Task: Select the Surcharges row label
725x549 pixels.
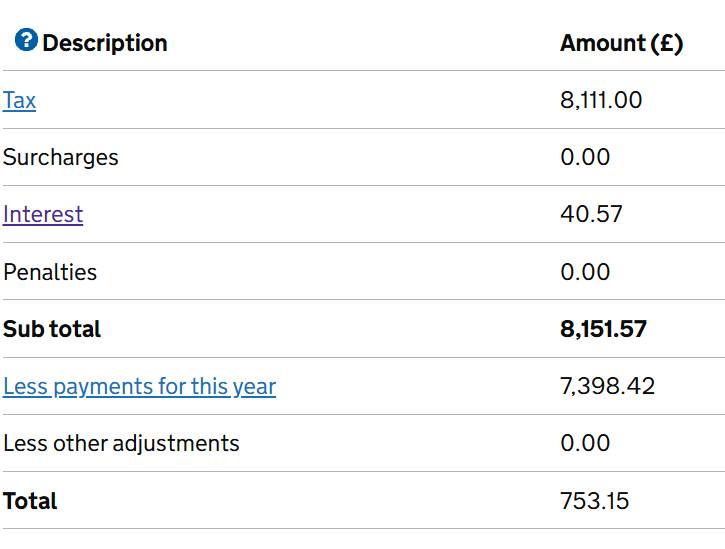Action: 61,158
